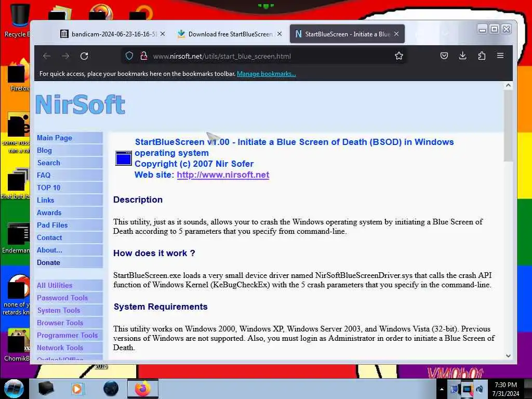Open the downloads panel arrow icon
532x399 pixels.
pyautogui.click(x=462, y=56)
